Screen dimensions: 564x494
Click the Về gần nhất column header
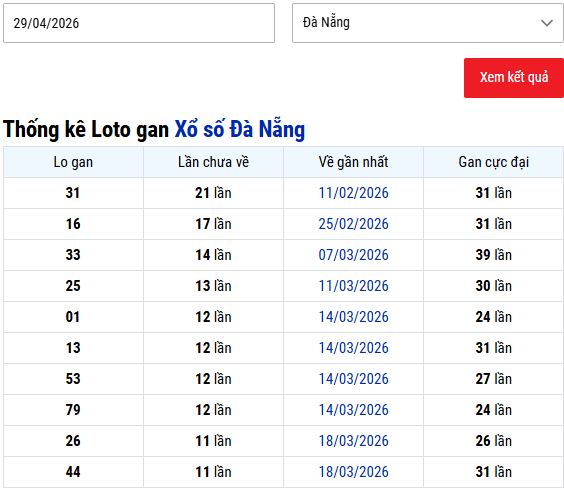point(353,162)
